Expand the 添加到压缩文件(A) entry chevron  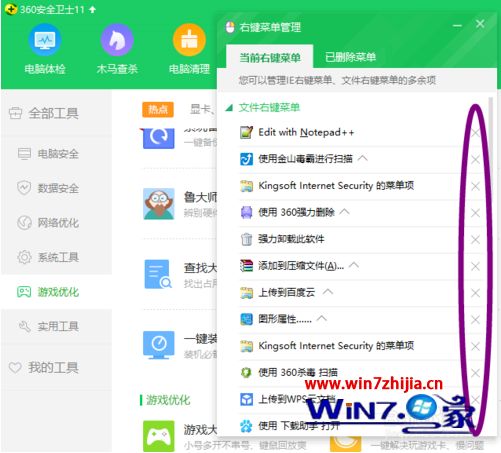(x=354, y=265)
